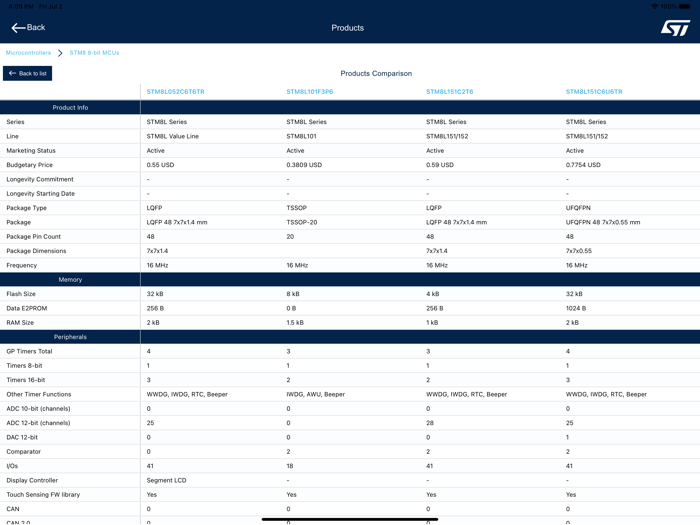Click the I/Os value 18
Viewport: 700px width, 525px height.
tap(290, 466)
